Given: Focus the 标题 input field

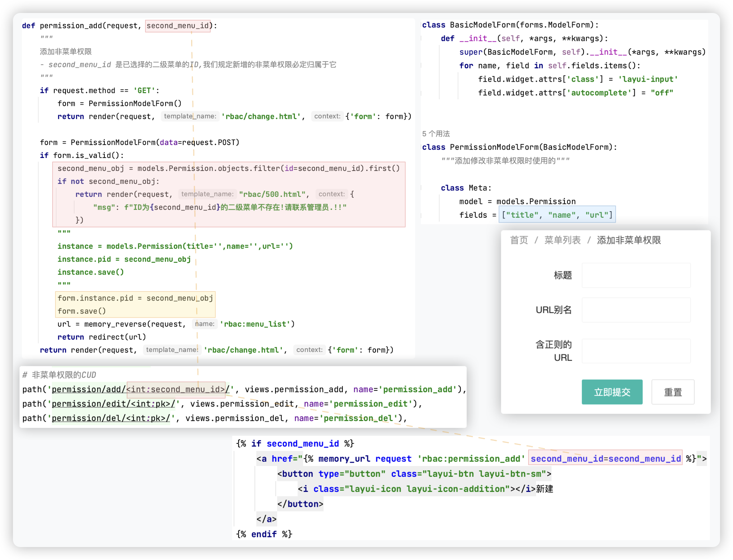Looking at the screenshot, I should 636,275.
